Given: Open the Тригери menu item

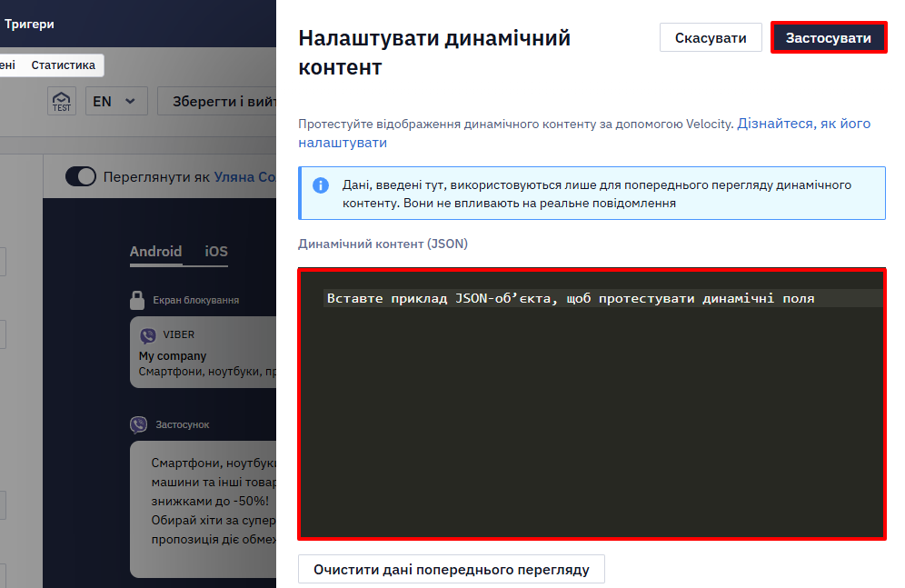Looking at the screenshot, I should click(x=29, y=25).
